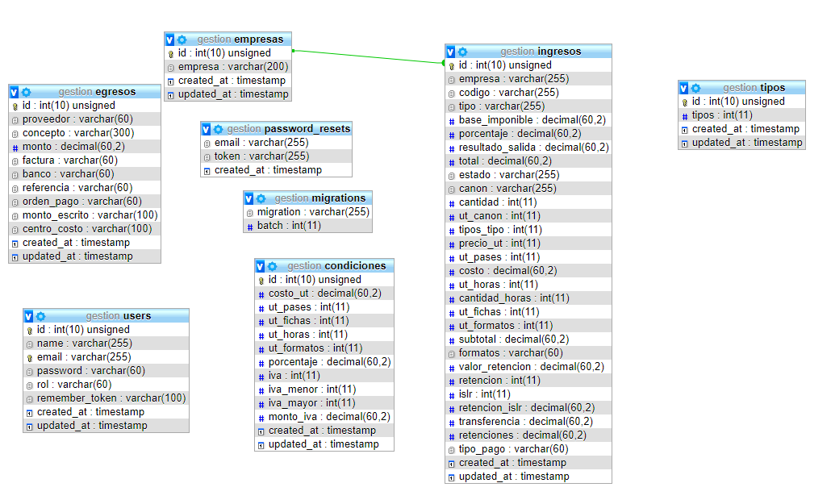Select the 'gestion empresas' table title
The width and height of the screenshot is (831, 504).
240,40
